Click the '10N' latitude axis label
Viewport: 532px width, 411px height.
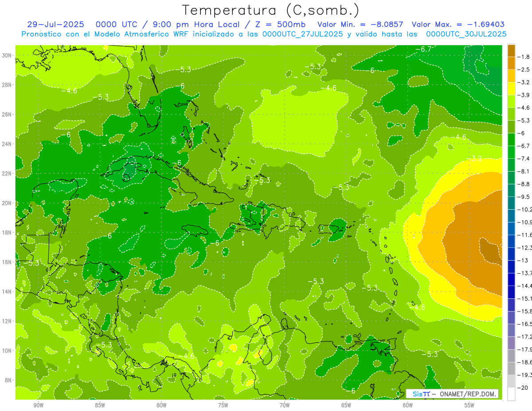8,351
